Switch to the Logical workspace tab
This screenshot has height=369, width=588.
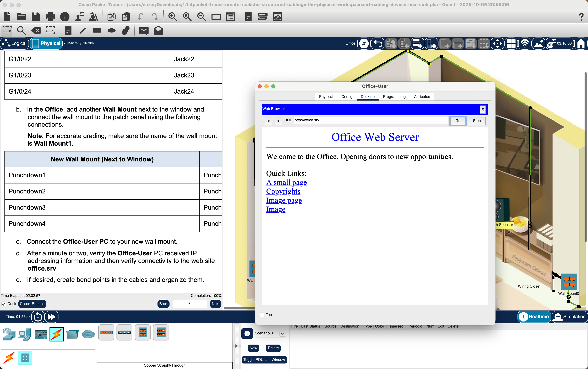15,43
